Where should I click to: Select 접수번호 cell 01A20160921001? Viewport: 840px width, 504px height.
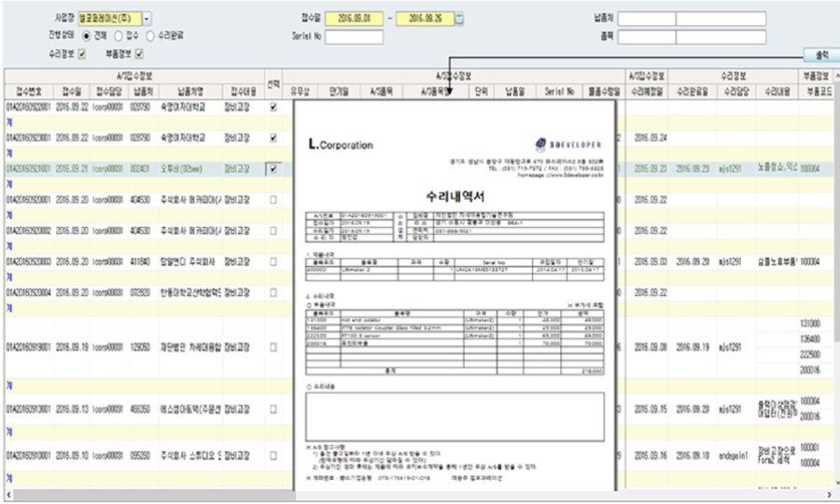[28, 169]
